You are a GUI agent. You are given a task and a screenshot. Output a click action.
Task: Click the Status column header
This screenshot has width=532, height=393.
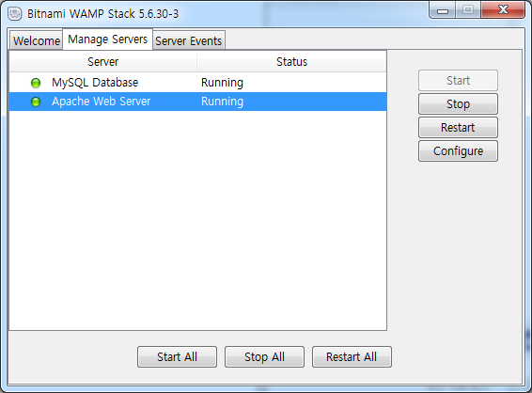[291, 62]
